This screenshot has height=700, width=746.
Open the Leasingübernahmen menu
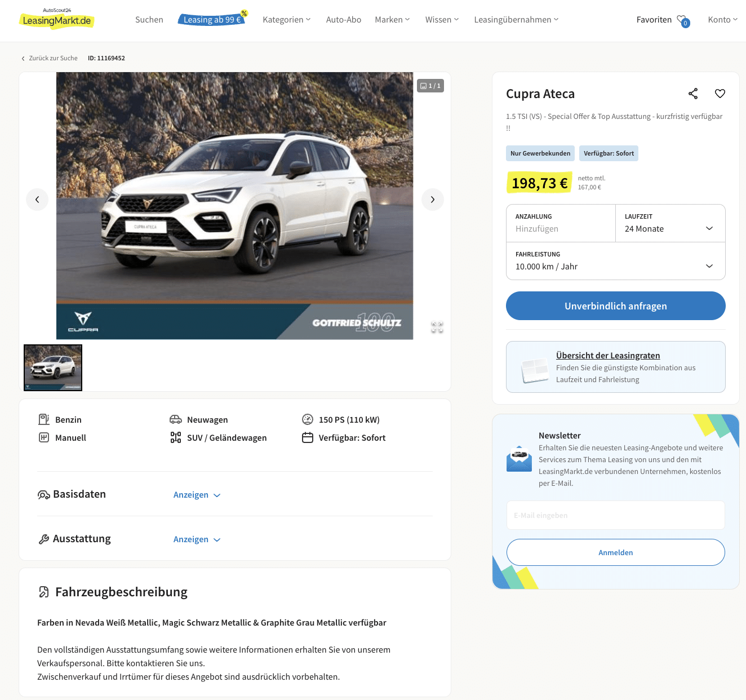[516, 20]
